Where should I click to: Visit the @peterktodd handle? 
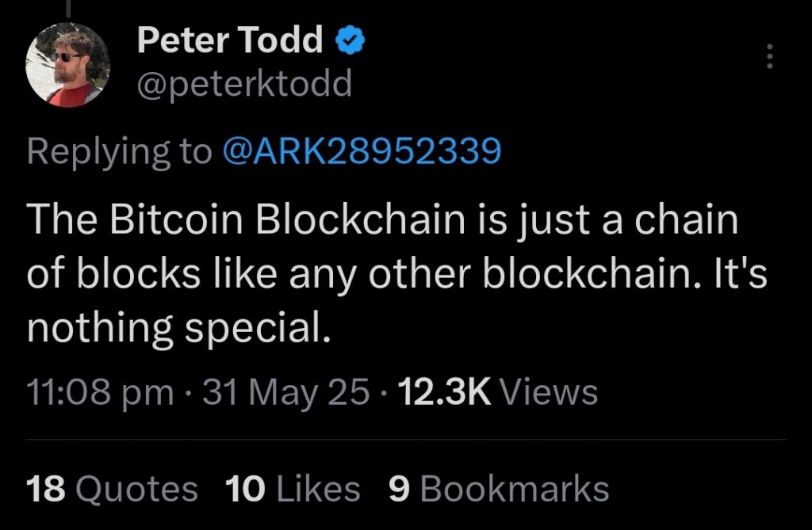click(244, 84)
